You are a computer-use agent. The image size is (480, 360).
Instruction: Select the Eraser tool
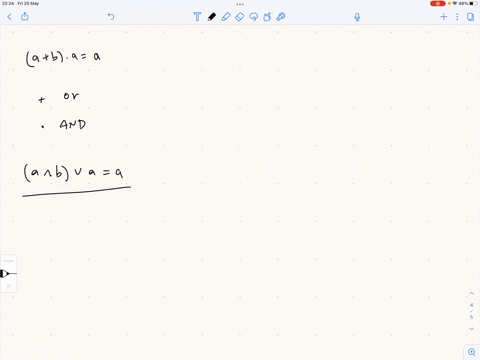(240, 17)
